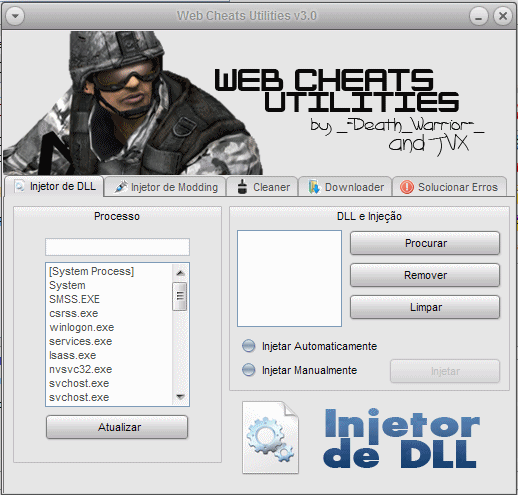Select [System Process] in the process list
The image size is (518, 495).
(x=109, y=271)
